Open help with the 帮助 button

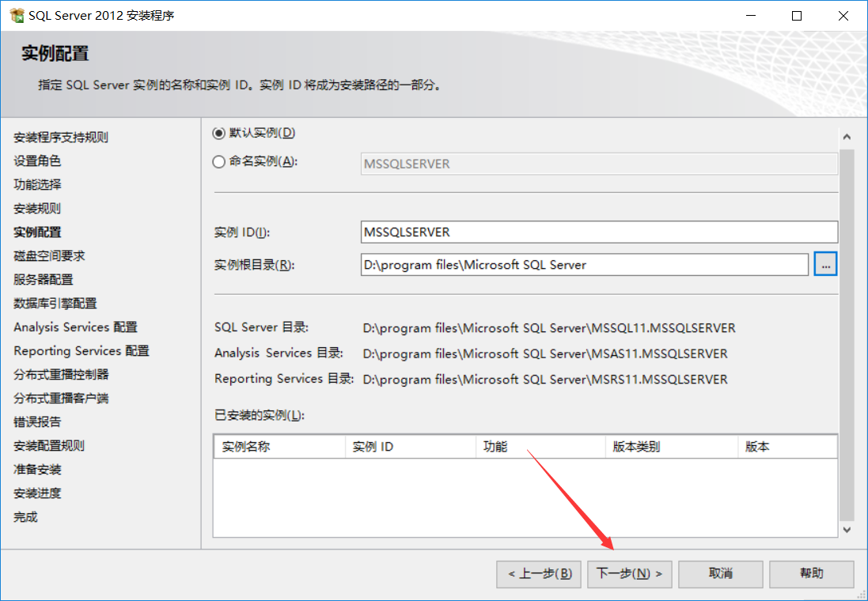[811, 574]
